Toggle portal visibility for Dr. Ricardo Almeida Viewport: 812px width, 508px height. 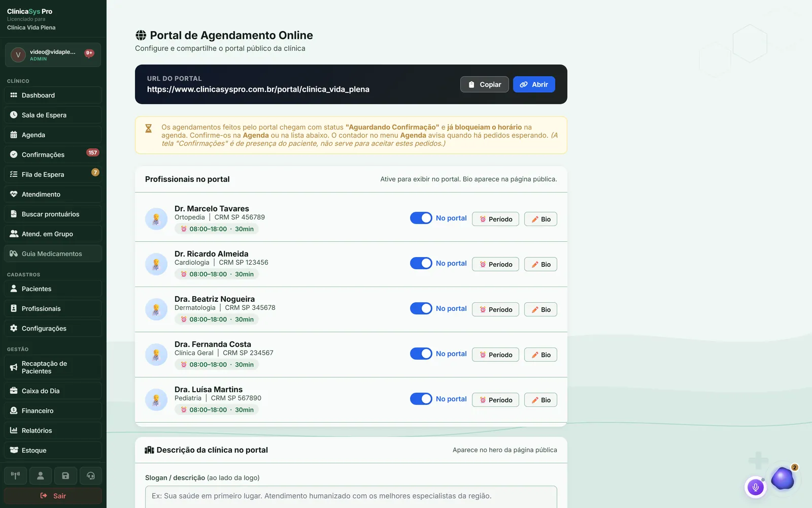point(421,263)
